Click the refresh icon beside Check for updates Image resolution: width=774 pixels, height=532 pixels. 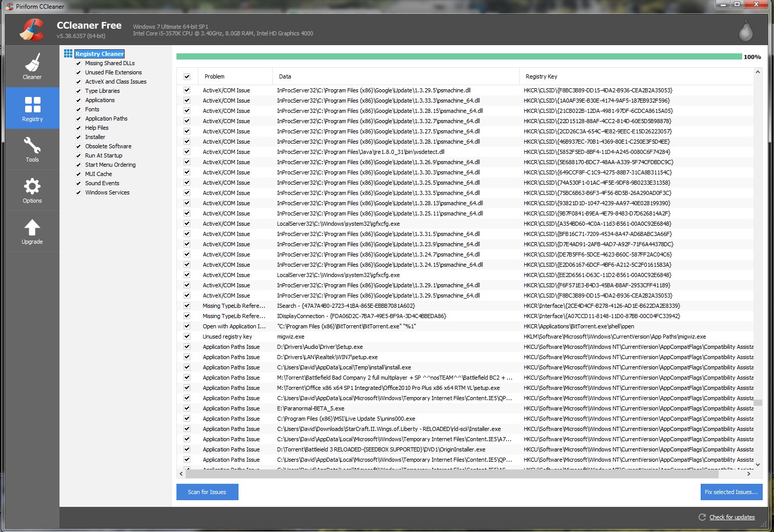pos(702,517)
